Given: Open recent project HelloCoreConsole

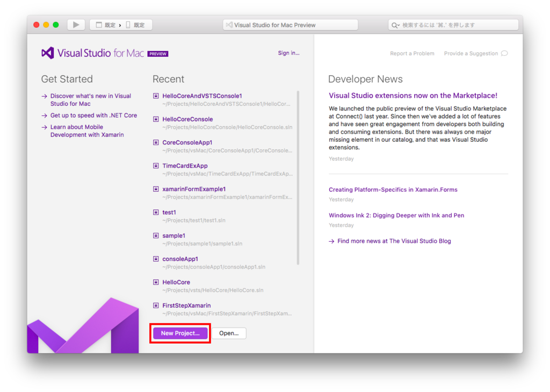Looking at the screenshot, I should tap(187, 119).
